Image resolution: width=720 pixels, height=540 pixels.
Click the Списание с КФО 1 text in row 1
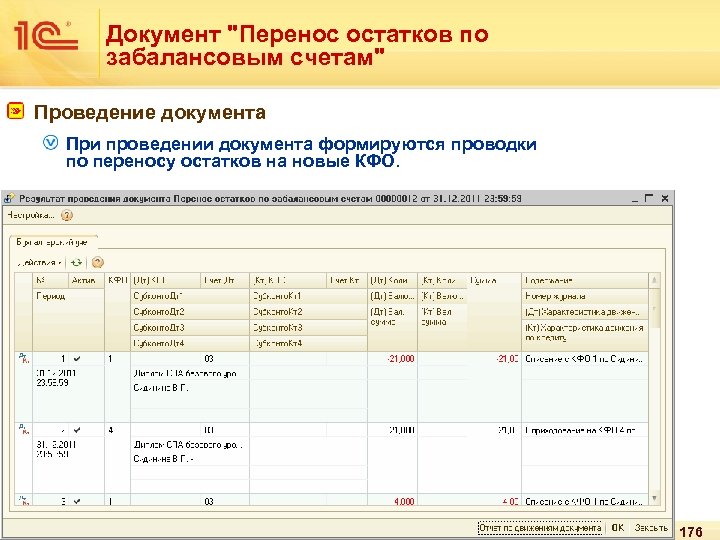click(584, 359)
